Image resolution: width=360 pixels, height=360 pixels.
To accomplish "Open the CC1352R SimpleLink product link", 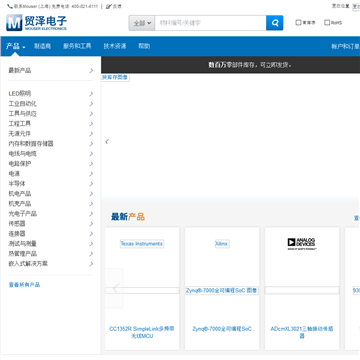I will [142, 332].
